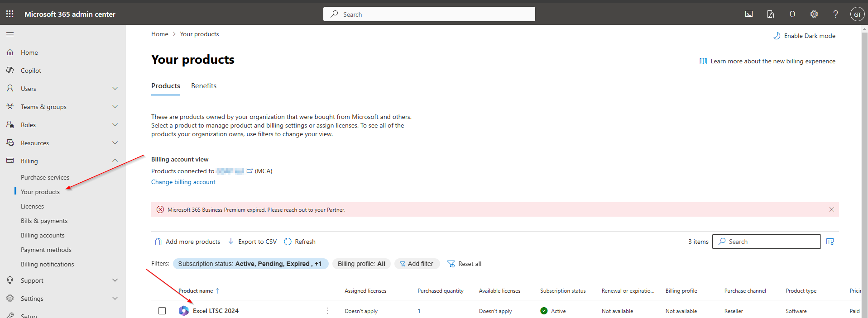This screenshot has height=318, width=868.
Task: Click the Excel LTSC 2024 product name
Action: 216,311
